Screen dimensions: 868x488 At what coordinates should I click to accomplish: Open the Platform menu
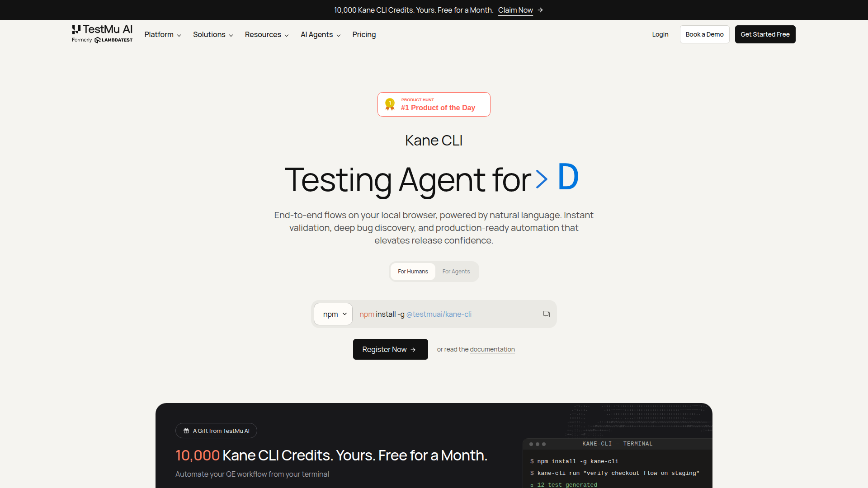pos(163,34)
